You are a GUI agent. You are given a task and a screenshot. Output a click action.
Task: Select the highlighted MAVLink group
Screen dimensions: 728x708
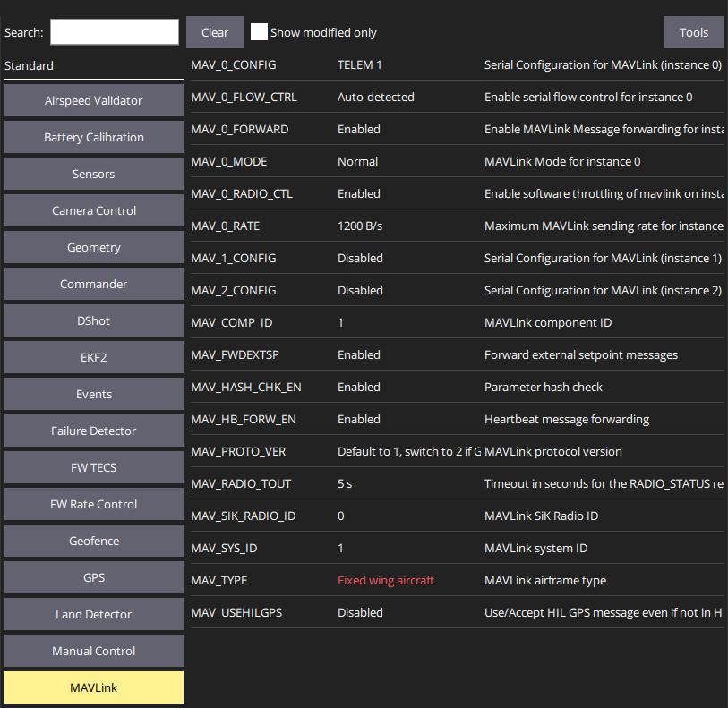tap(94, 687)
